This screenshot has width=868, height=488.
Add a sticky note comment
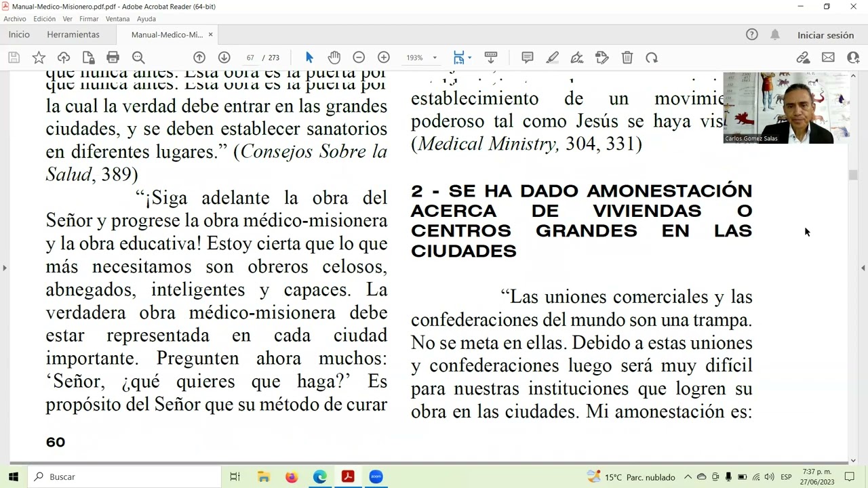528,58
